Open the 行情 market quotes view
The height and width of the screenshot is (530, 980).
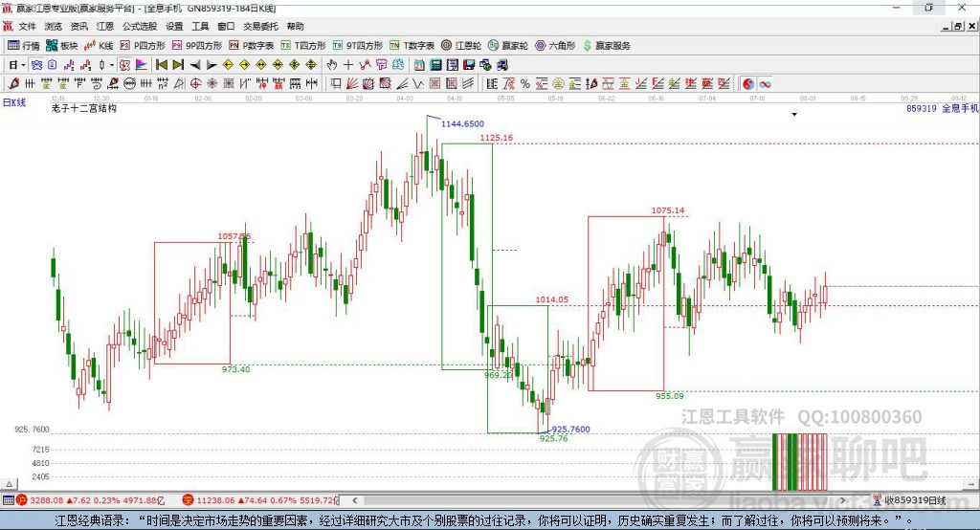tap(23, 46)
